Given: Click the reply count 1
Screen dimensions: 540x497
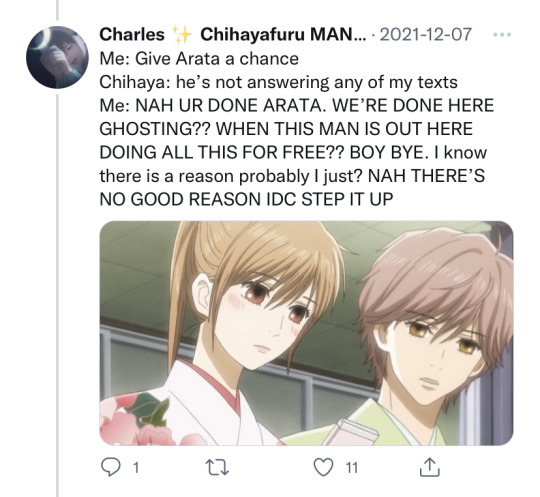Looking at the screenshot, I should pyautogui.click(x=136, y=468).
